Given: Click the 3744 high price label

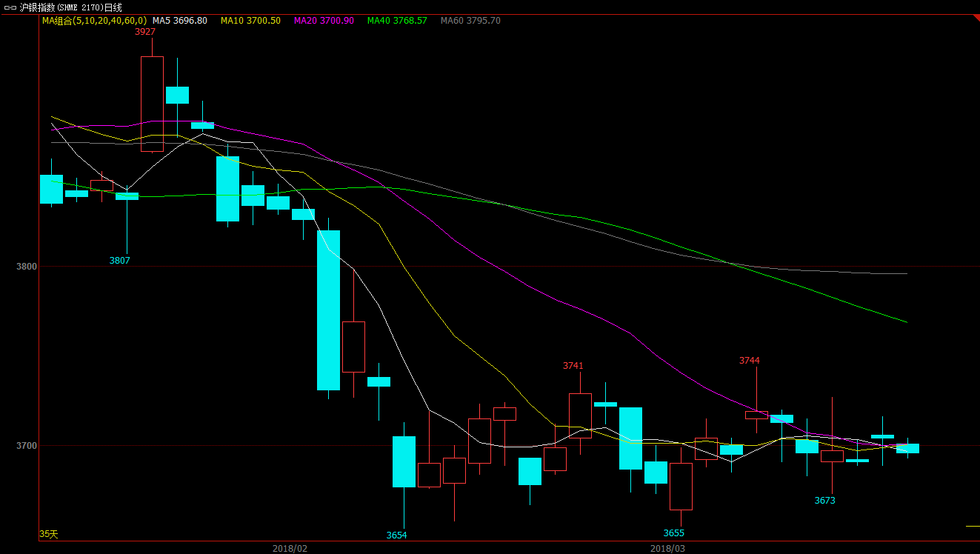Looking at the screenshot, I should pos(750,361).
